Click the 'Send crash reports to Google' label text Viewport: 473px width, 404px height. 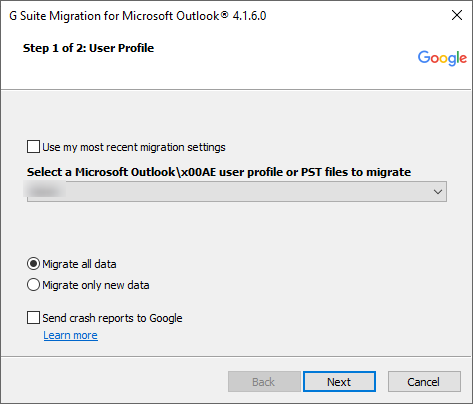click(x=112, y=318)
